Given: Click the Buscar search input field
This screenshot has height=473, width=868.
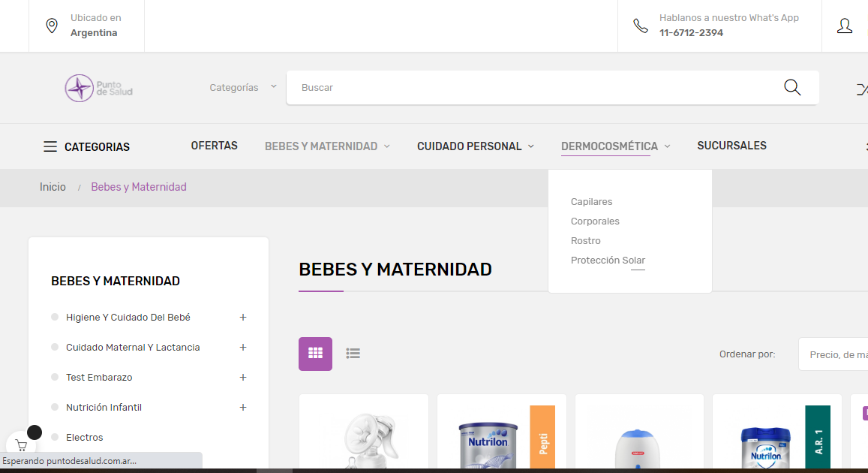Looking at the screenshot, I should tap(552, 88).
